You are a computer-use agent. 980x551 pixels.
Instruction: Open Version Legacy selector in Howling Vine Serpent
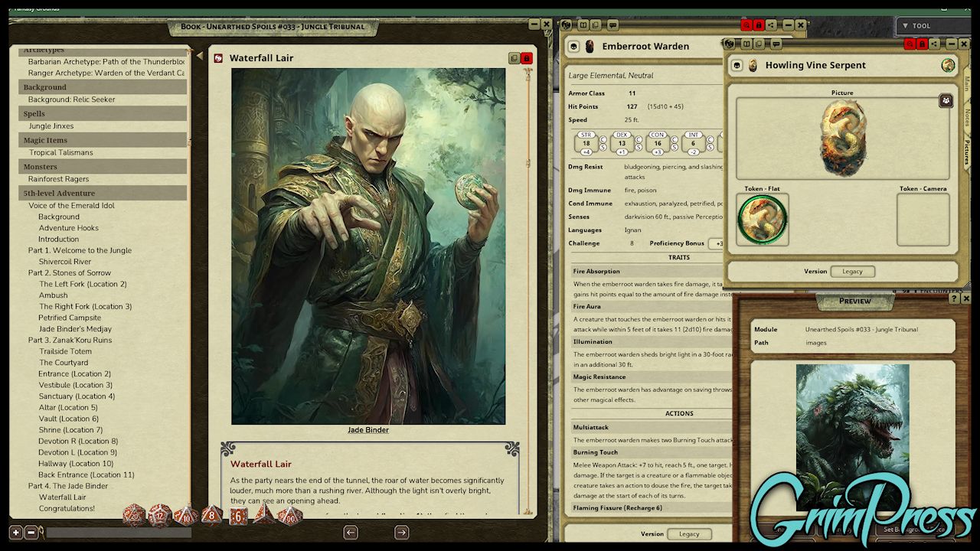tap(852, 271)
